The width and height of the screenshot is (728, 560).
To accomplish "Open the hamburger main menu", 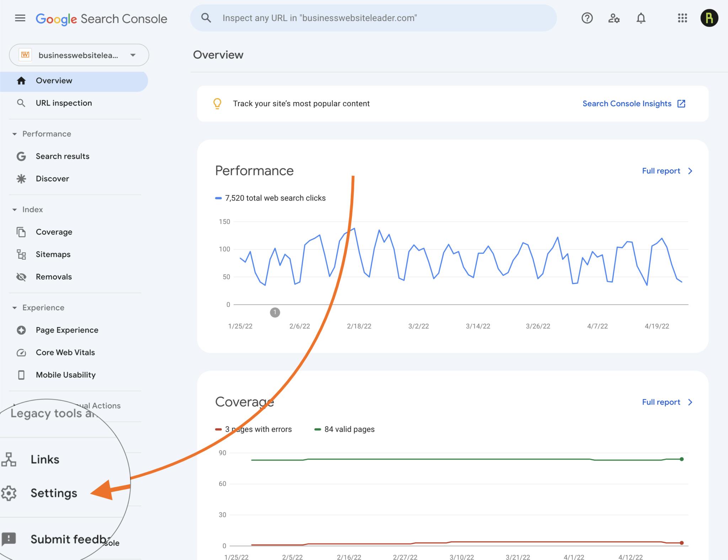I will point(20,18).
